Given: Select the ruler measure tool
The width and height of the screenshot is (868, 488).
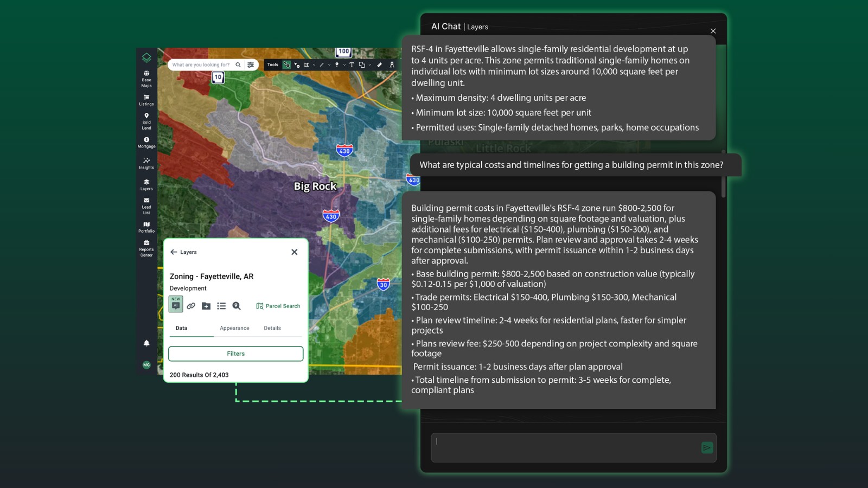Looking at the screenshot, I should 379,65.
